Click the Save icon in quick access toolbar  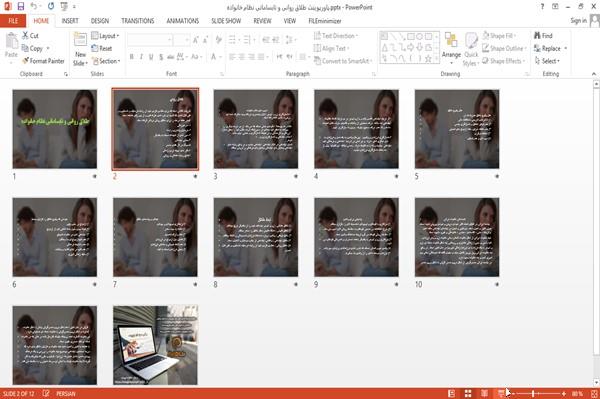21,7
